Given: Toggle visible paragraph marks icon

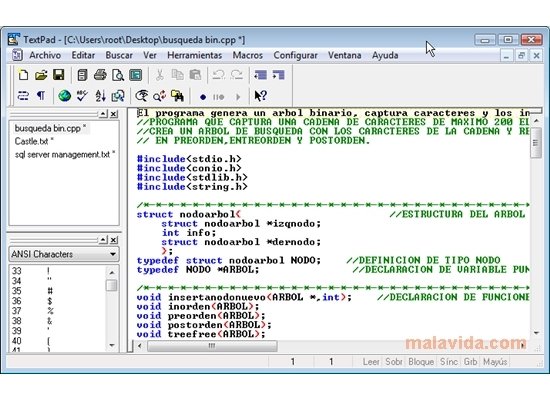Looking at the screenshot, I should (41, 95).
